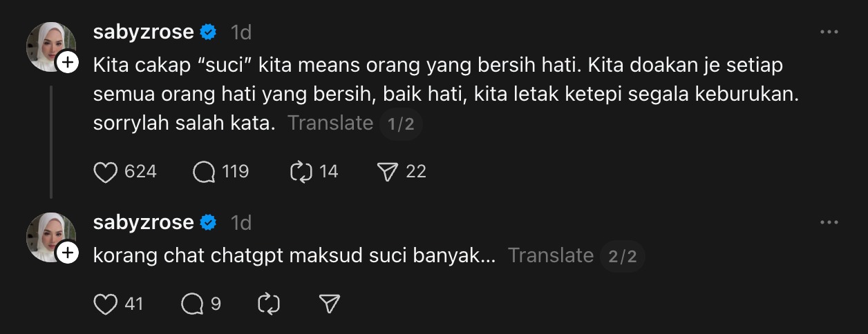Open sabyzrose profile from first post username

143,32
